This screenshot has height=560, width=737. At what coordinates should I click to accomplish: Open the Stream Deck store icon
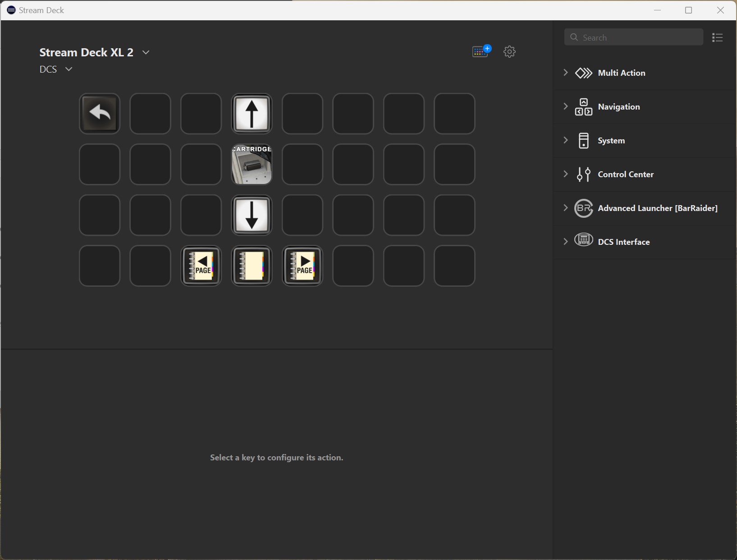click(x=481, y=51)
